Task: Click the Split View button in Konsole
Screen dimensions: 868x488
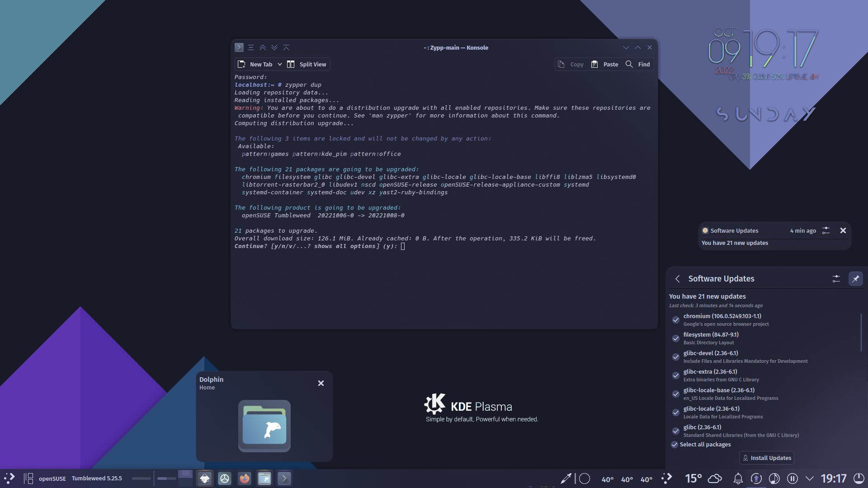Action: tap(307, 64)
